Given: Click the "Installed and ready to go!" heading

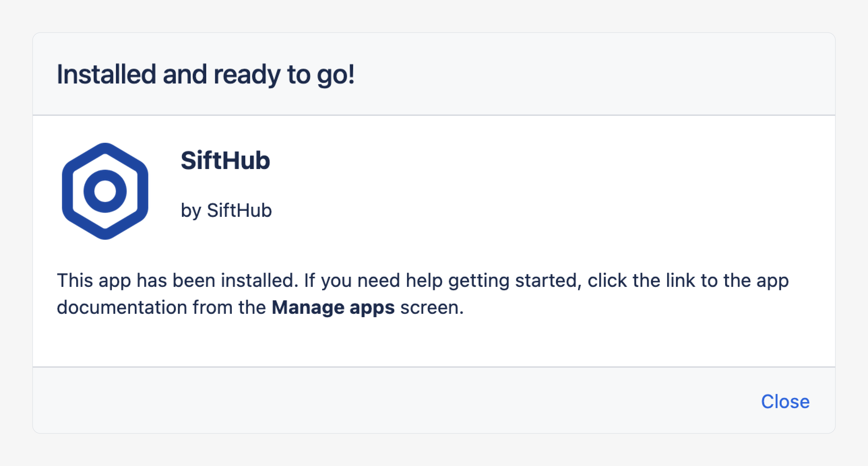Looking at the screenshot, I should tap(206, 74).
